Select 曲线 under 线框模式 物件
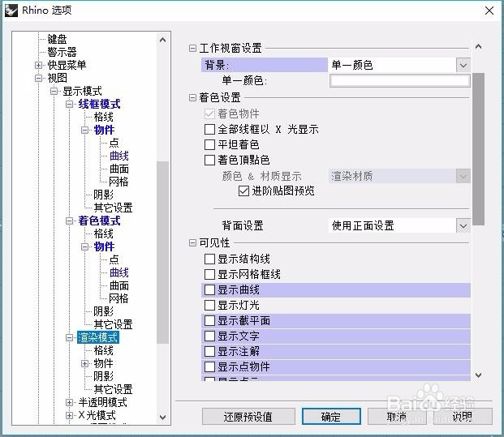 click(119, 156)
